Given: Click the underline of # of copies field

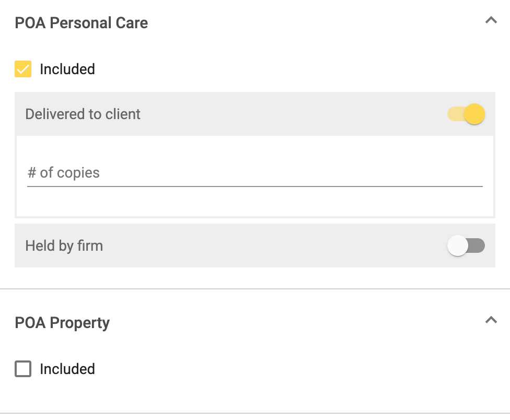Looking at the screenshot, I should (254, 186).
